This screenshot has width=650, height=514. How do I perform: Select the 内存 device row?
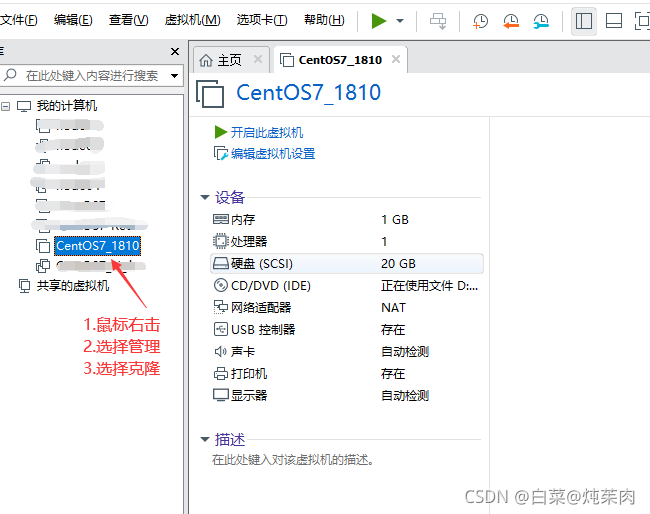click(347, 220)
